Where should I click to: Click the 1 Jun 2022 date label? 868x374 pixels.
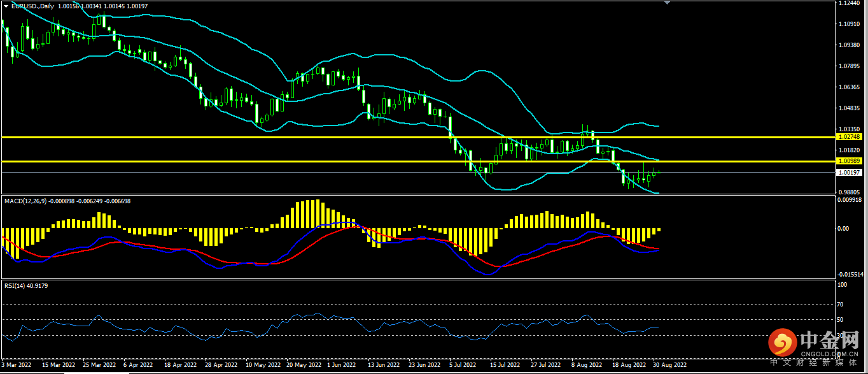[342, 365]
